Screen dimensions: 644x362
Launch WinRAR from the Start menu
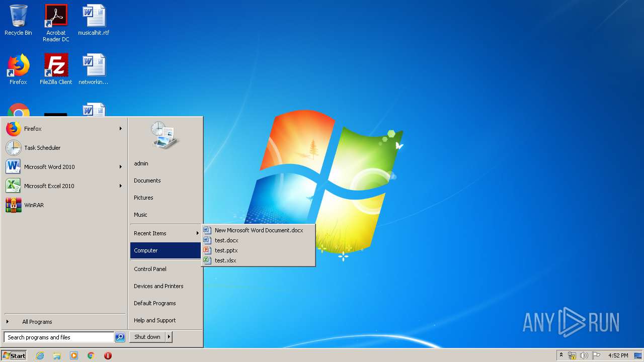click(x=63, y=205)
